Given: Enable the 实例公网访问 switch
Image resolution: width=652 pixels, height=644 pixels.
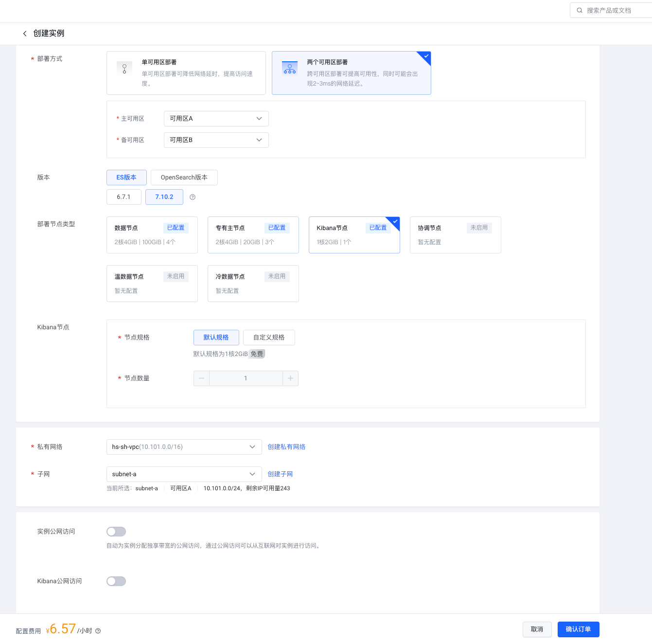Looking at the screenshot, I should pos(116,532).
